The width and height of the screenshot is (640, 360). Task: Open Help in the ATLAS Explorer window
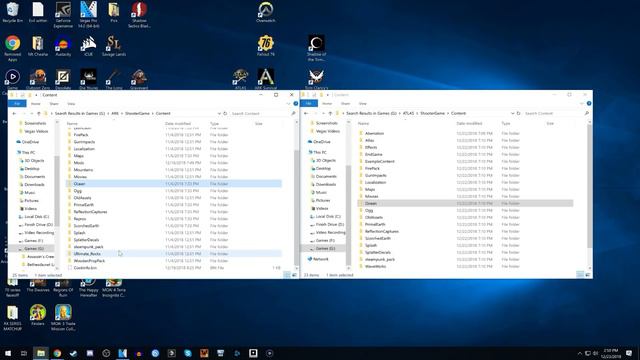(x=589, y=104)
